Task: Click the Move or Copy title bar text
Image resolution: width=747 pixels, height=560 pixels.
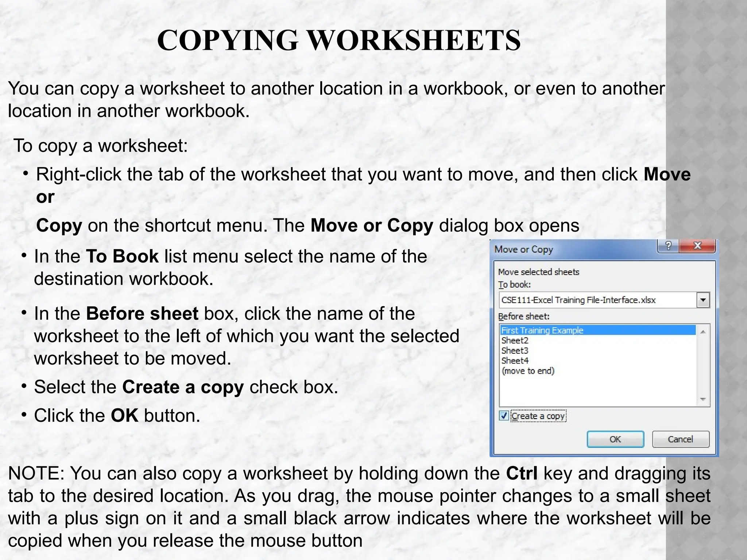Action: coord(523,250)
